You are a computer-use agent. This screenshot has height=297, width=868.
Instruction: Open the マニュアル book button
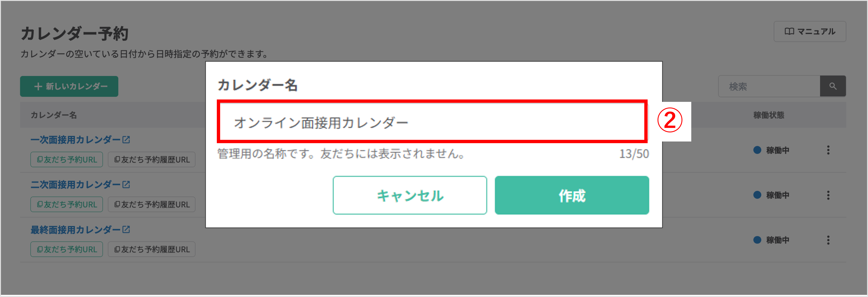click(810, 31)
